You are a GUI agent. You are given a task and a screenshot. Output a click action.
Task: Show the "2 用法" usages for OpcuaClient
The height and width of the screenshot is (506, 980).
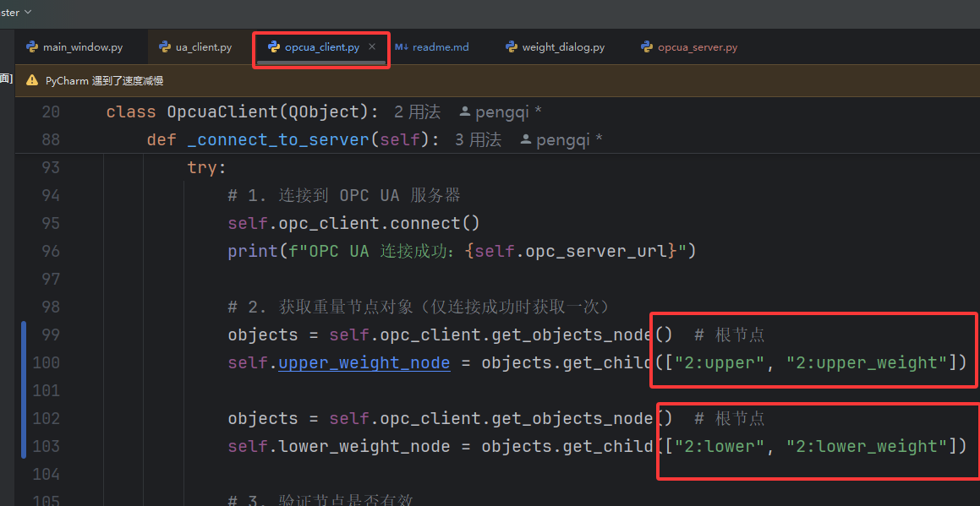[417, 112]
